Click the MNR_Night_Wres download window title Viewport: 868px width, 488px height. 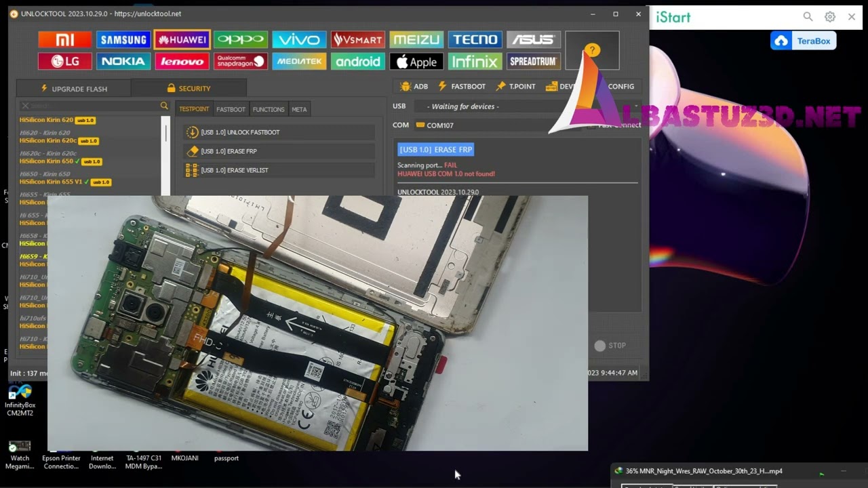click(704, 471)
